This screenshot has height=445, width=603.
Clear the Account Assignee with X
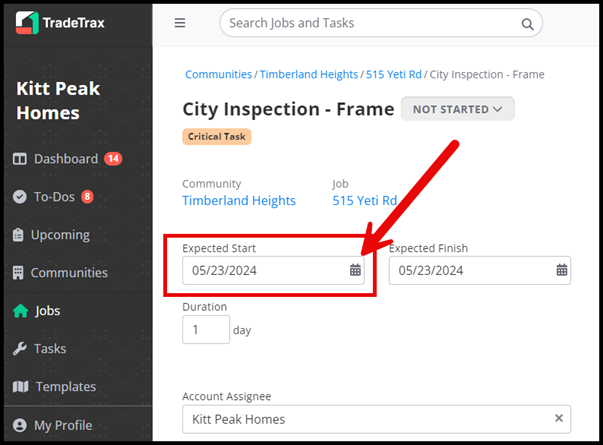point(559,418)
